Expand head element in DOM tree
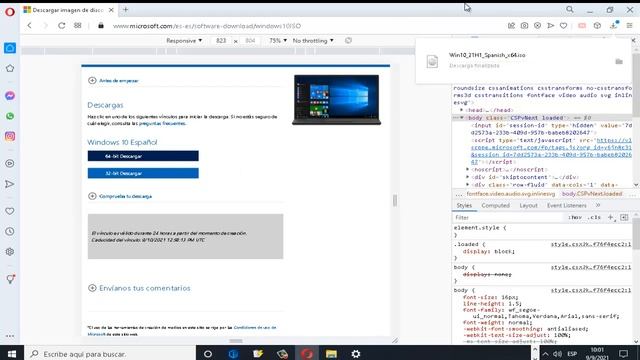The height and width of the screenshot is (360, 640). click(x=462, y=110)
